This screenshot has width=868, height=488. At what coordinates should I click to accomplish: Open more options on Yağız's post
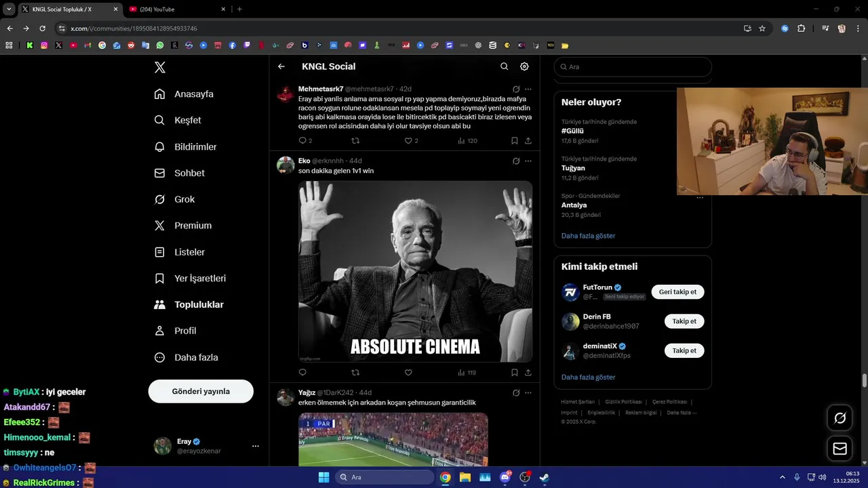click(x=528, y=392)
